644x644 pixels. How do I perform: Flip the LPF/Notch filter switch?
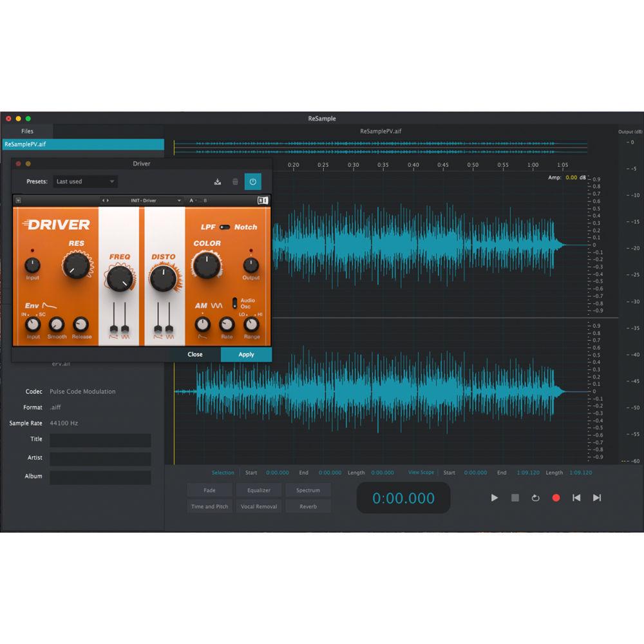[225, 227]
